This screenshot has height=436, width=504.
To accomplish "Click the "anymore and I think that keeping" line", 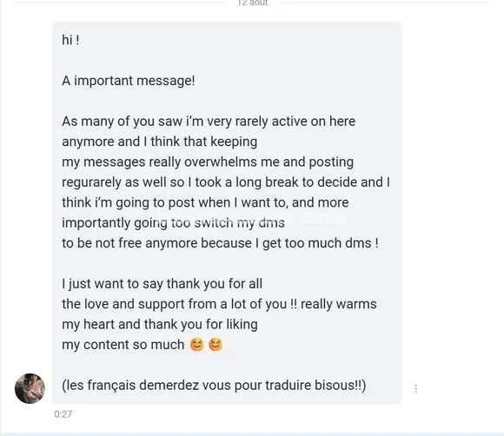I will [159, 142].
